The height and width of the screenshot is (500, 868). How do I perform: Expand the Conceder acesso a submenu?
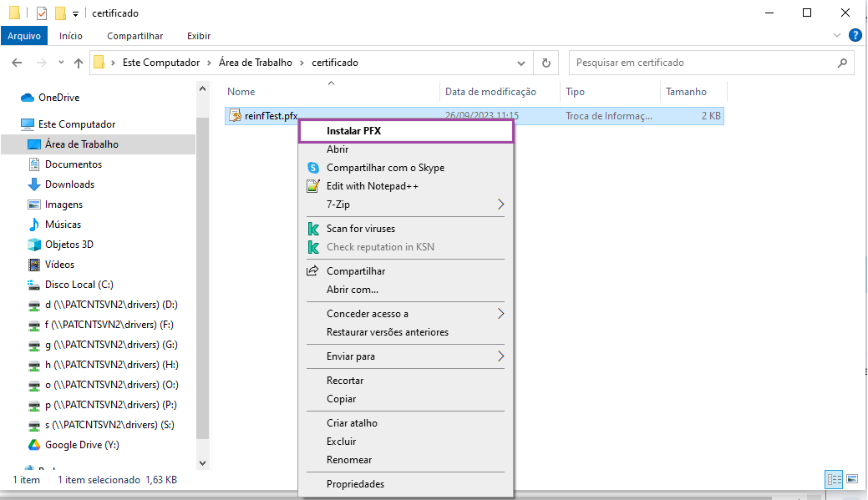tap(501, 314)
